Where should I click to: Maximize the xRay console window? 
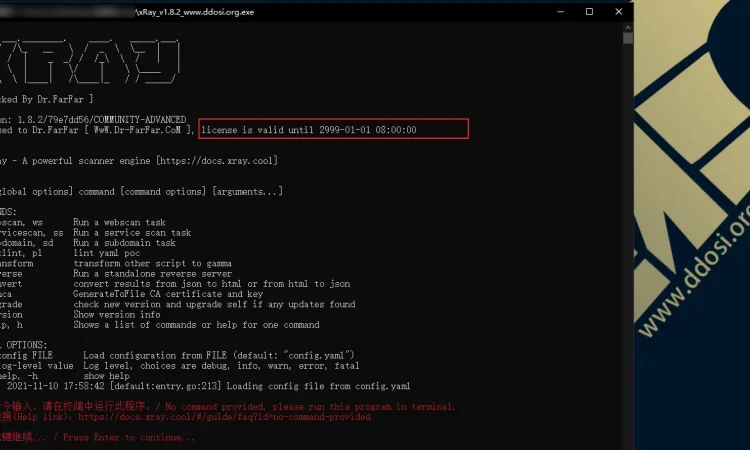pyautogui.click(x=589, y=11)
